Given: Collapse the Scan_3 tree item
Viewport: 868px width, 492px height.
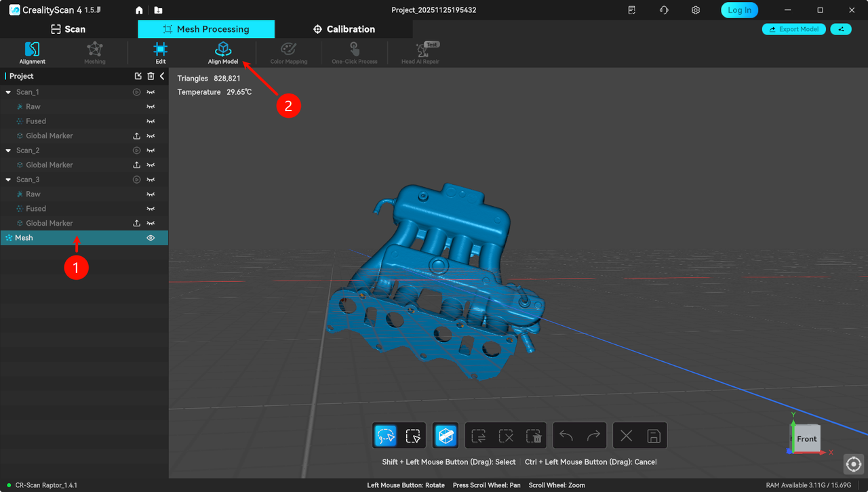Looking at the screenshot, I should tap(7, 179).
